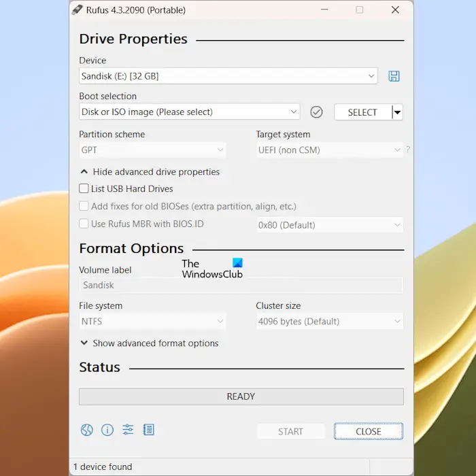This screenshot has width=476, height=476.
Task: Open the 0x80 (Default) BIOS ID dropdown
Action: 330,225
